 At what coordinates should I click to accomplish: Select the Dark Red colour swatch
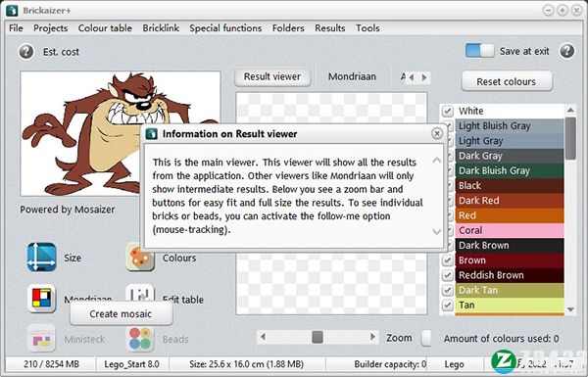tap(510, 201)
